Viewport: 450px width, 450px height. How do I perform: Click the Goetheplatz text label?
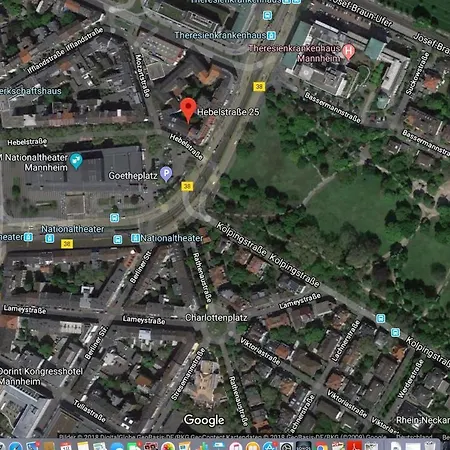[133, 176]
